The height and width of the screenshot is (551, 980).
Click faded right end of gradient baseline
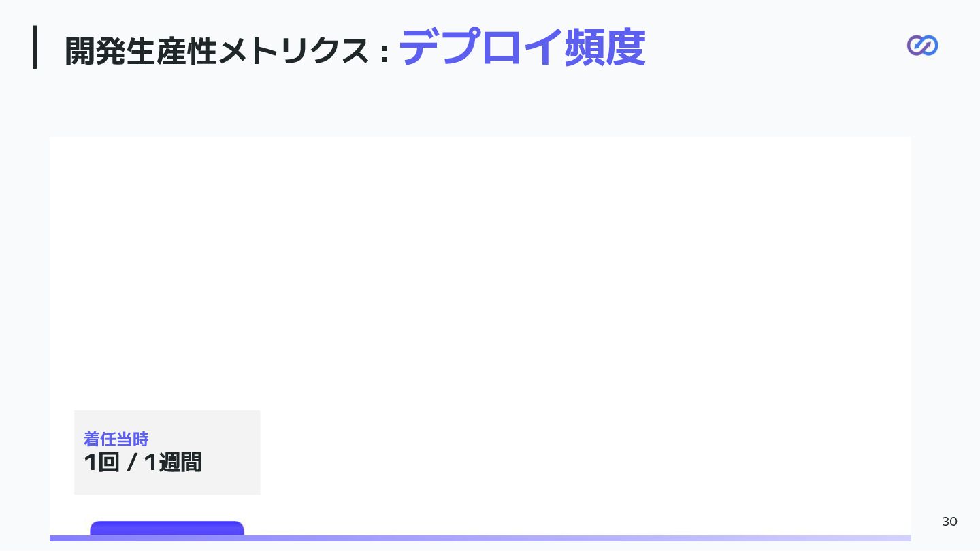point(905,538)
